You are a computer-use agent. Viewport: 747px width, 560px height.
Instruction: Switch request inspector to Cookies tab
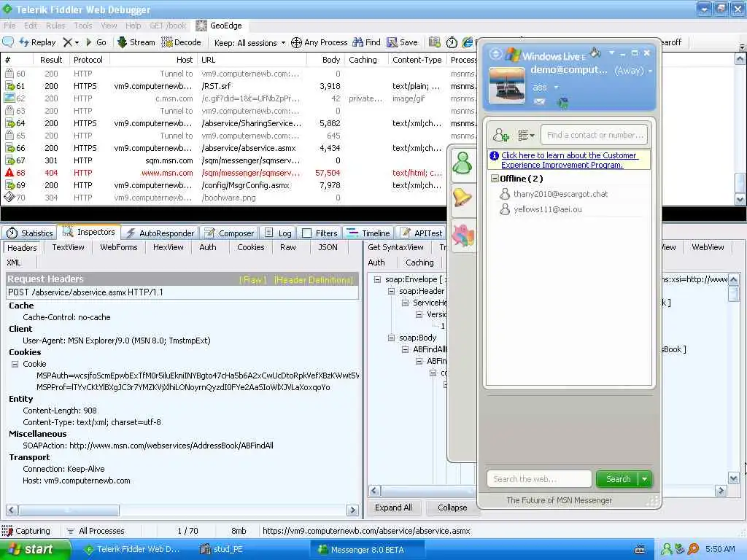[x=251, y=247]
